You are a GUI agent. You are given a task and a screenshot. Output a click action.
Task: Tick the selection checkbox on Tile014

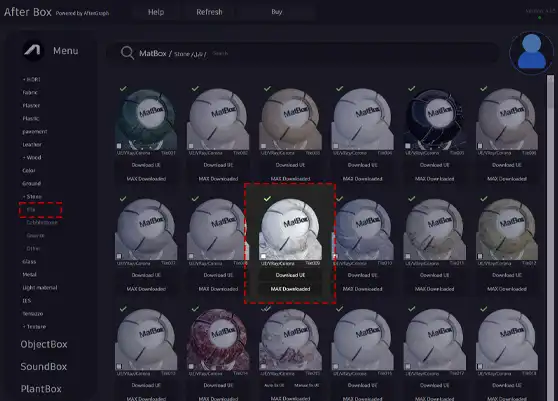click(191, 366)
